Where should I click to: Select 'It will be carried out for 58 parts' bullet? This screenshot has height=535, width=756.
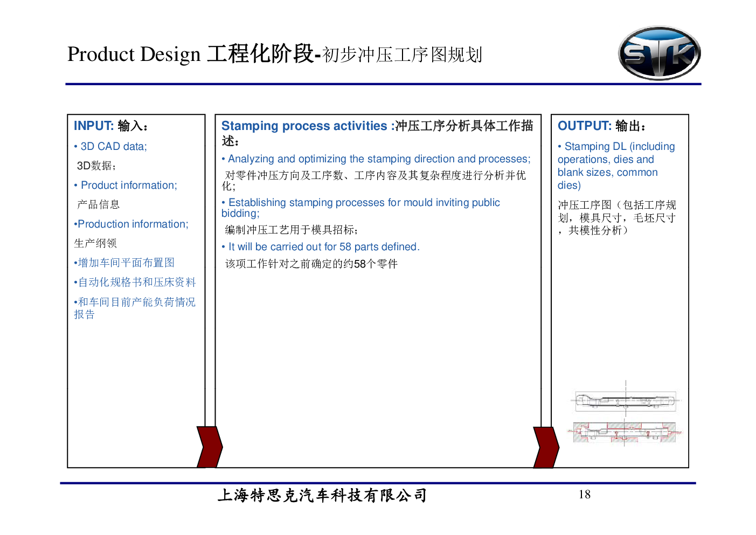tap(321, 246)
